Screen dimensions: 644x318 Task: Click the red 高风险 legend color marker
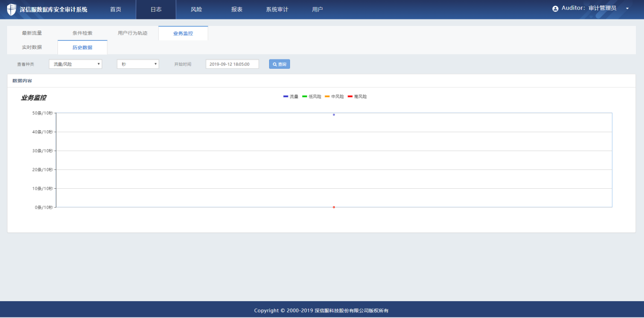coord(350,96)
